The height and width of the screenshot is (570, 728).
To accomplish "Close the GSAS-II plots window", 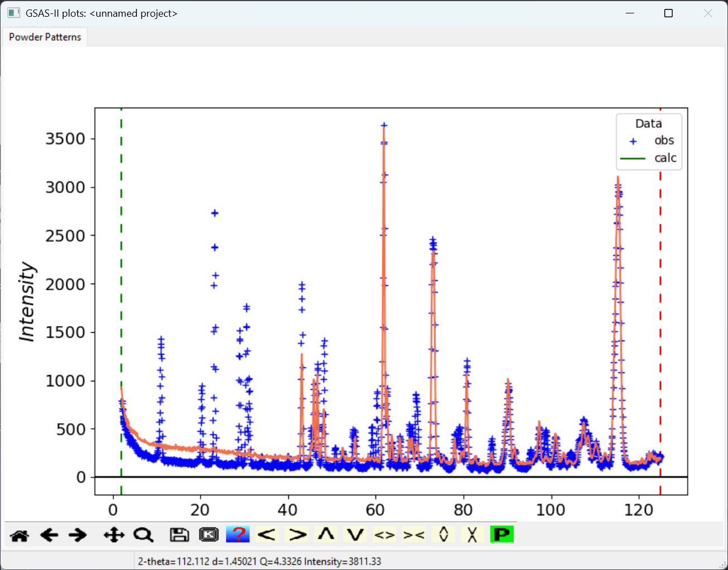I will coord(708,13).
